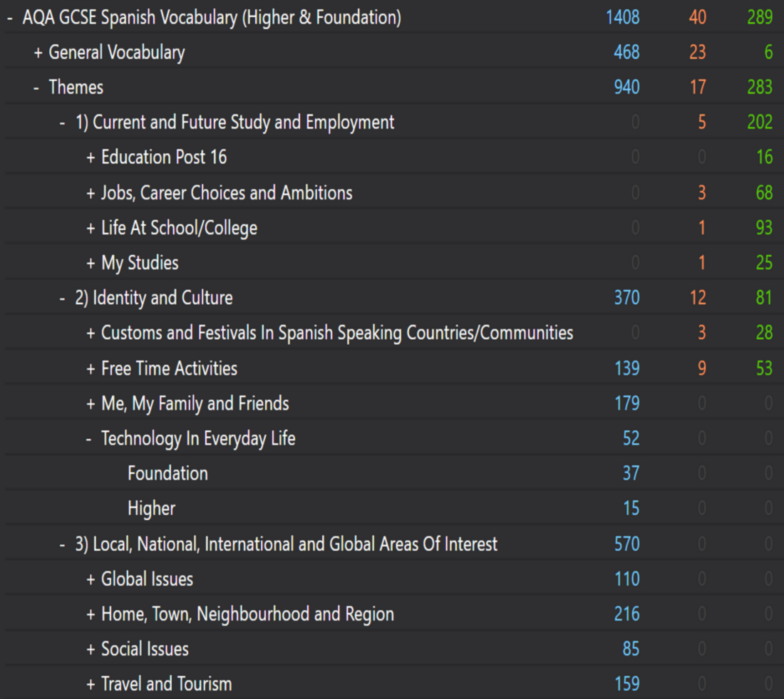Open the Higher subdeck
The image size is (784, 699).
(152, 509)
